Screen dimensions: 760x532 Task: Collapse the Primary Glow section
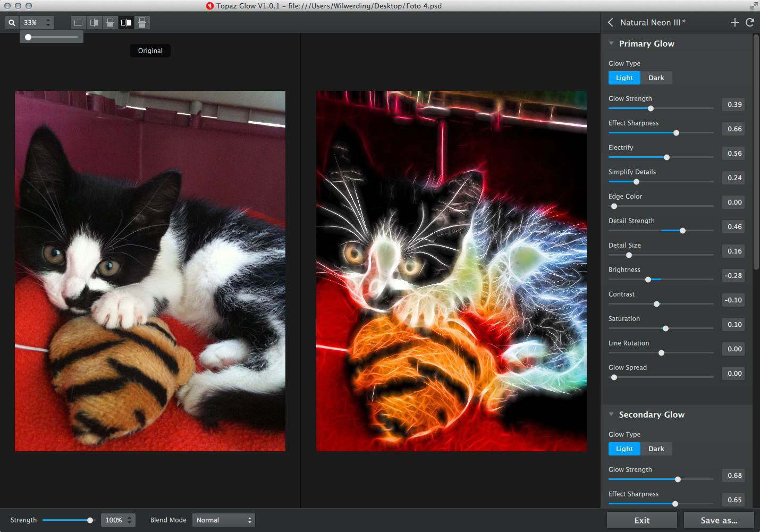[x=611, y=44]
